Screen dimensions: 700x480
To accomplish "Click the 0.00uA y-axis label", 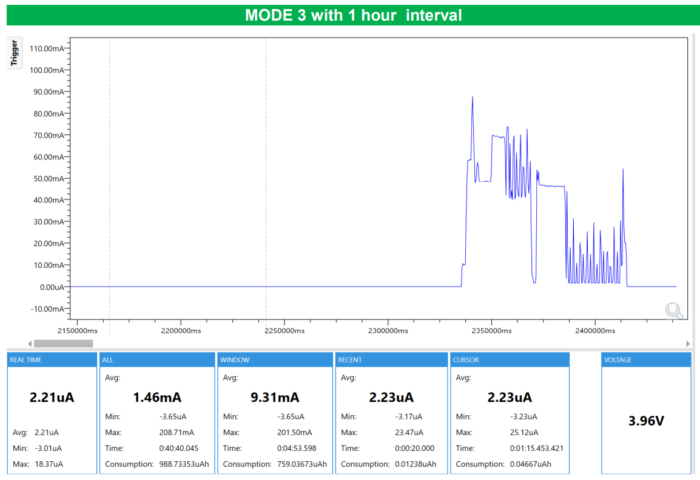I will tap(47, 287).
